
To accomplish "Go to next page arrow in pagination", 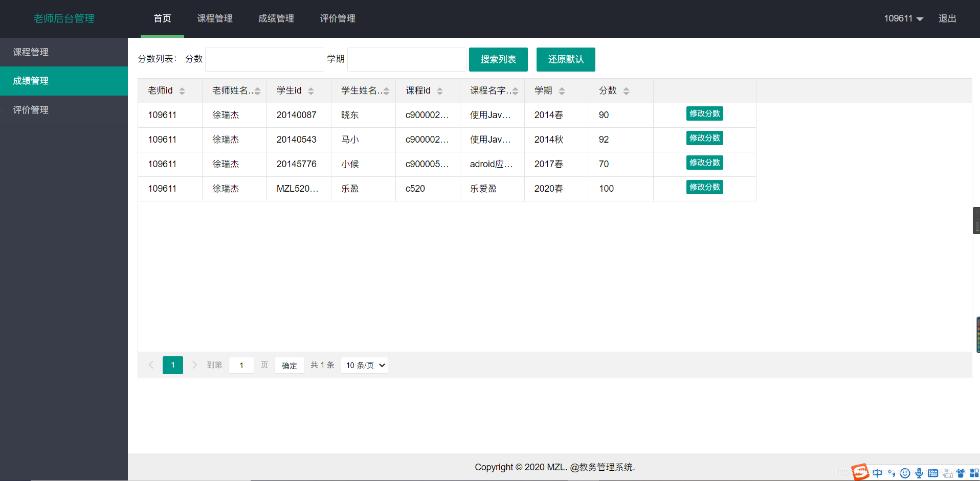I will [194, 365].
